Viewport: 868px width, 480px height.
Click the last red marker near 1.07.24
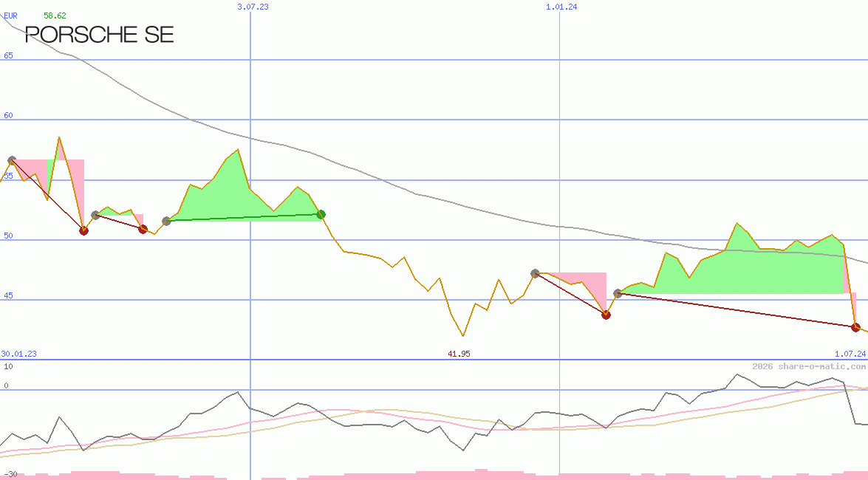pos(855,327)
